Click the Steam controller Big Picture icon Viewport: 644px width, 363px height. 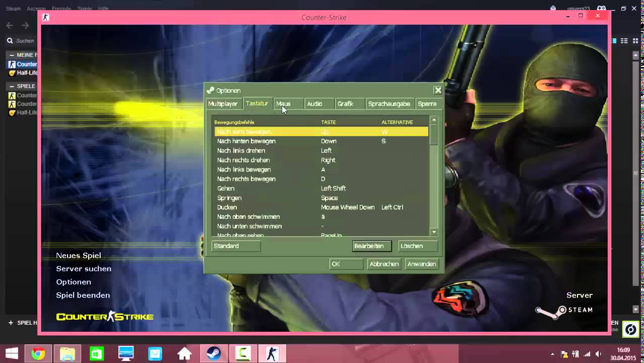[x=601, y=9]
